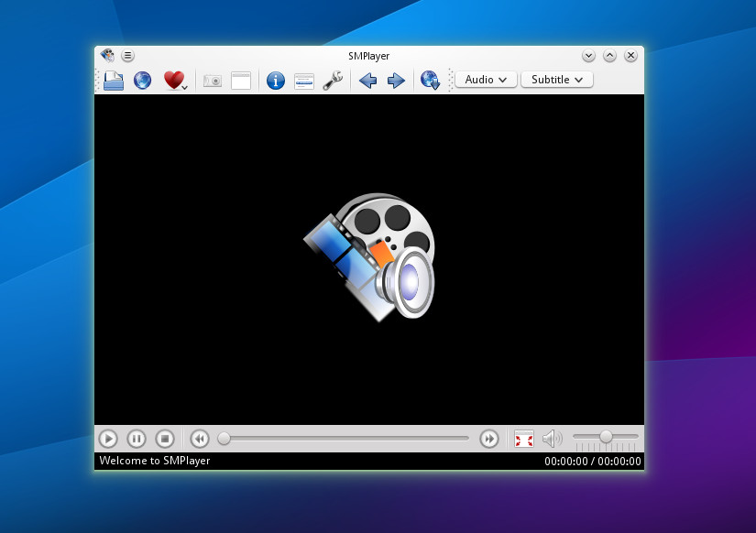Open a file with the folder icon
The height and width of the screenshot is (533, 756).
pos(114,80)
